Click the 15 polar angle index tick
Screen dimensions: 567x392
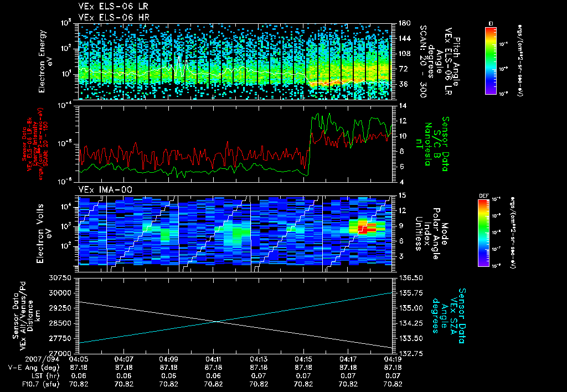pos(402,195)
